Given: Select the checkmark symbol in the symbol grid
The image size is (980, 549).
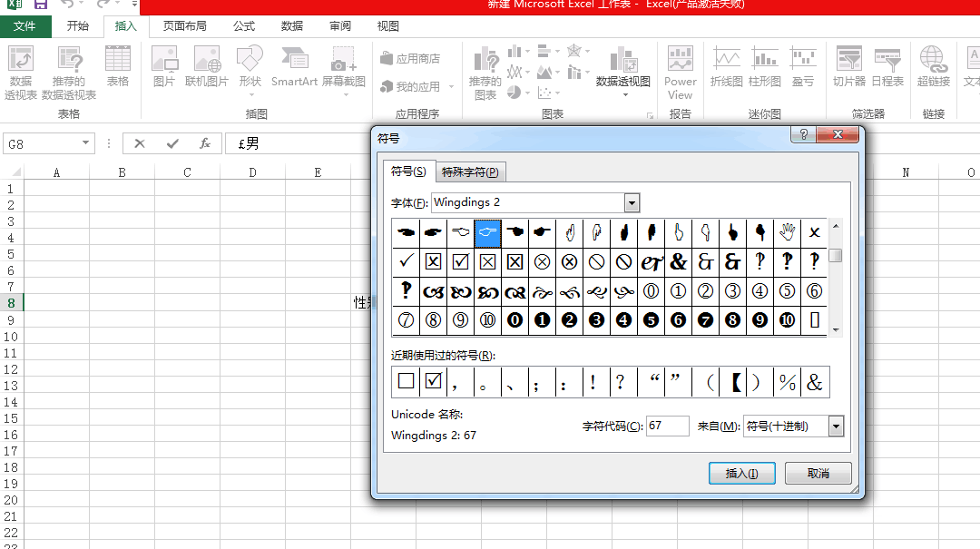Looking at the screenshot, I should tap(406, 261).
